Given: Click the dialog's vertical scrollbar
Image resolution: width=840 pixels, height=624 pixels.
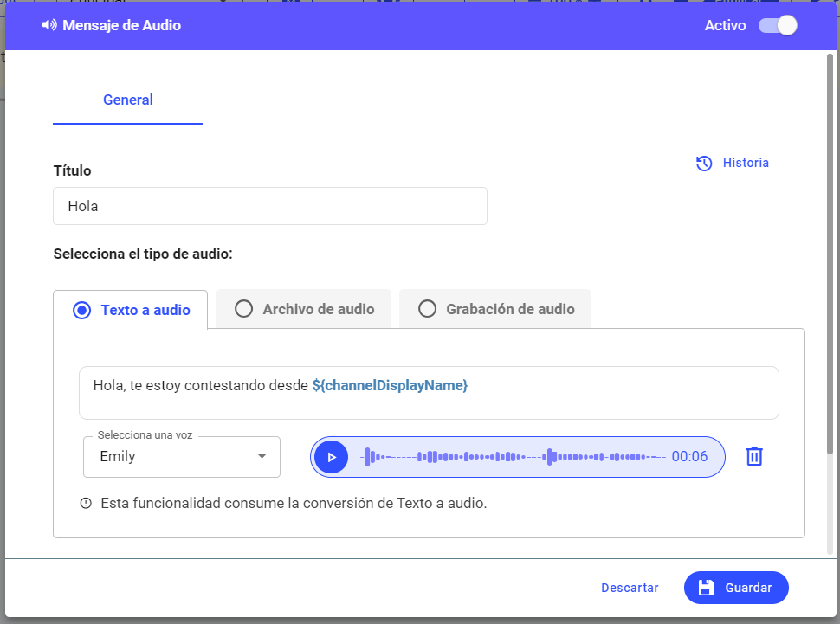Looking at the screenshot, I should 830,254.
